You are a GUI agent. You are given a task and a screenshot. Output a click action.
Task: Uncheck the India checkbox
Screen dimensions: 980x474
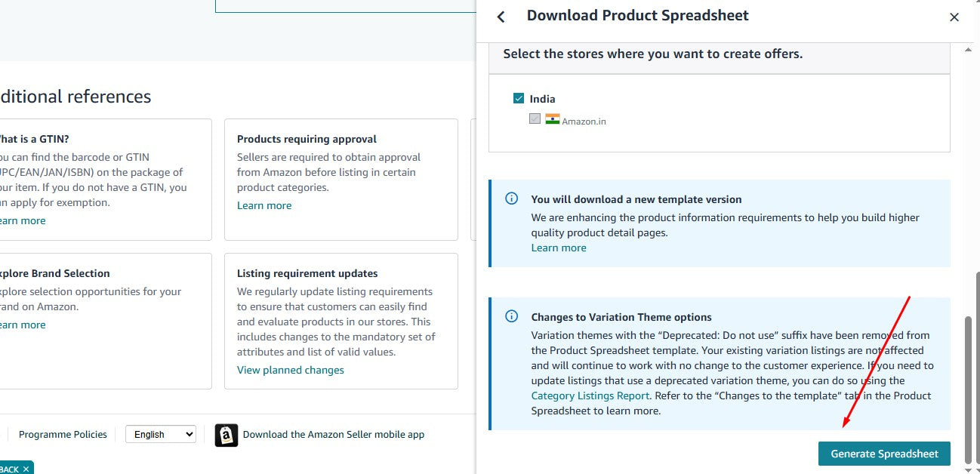coord(519,98)
